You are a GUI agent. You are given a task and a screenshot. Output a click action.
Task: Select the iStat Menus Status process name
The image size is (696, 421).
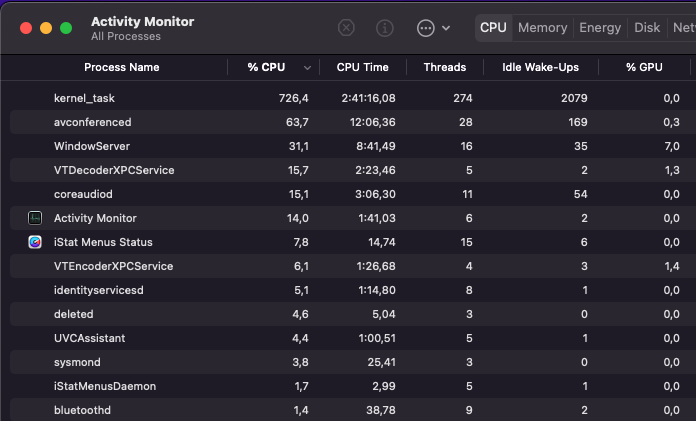click(x=103, y=242)
